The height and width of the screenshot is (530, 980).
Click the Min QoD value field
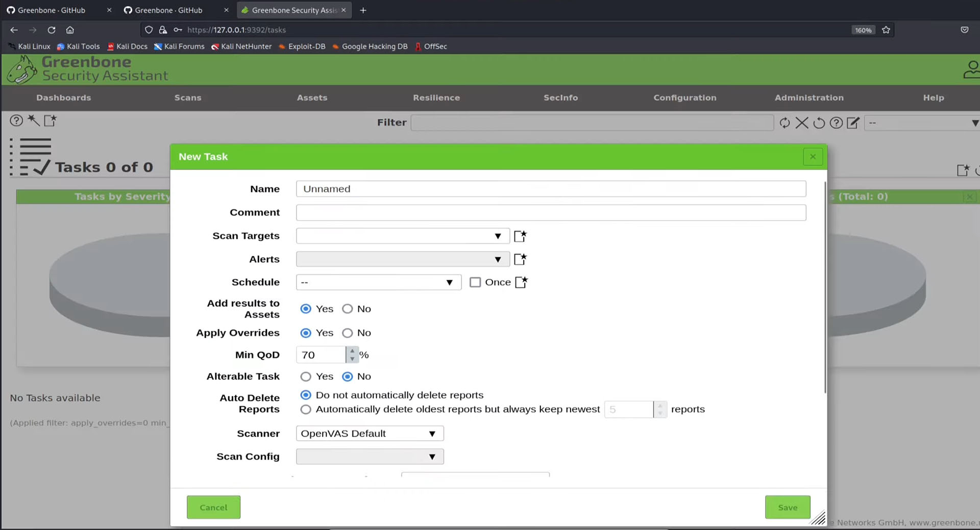coord(321,355)
